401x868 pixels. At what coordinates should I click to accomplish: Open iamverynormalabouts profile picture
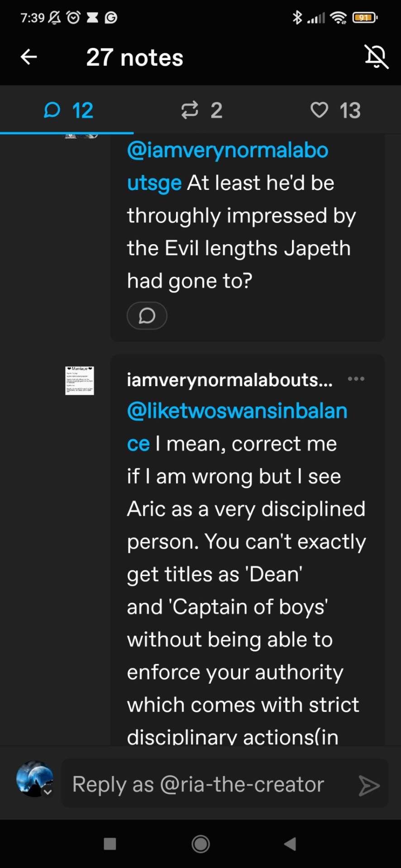pyautogui.click(x=80, y=381)
